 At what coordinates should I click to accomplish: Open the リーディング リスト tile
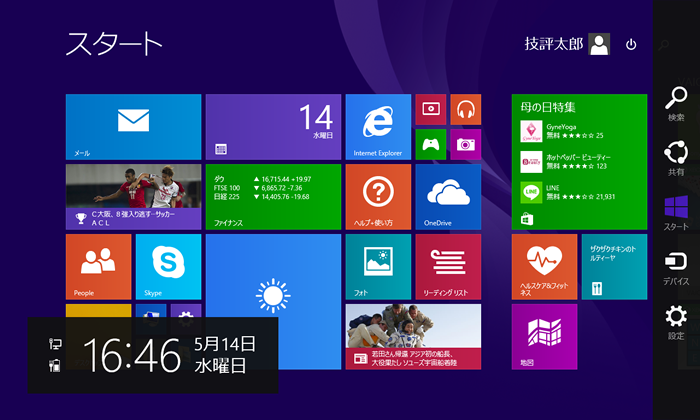coord(448,267)
